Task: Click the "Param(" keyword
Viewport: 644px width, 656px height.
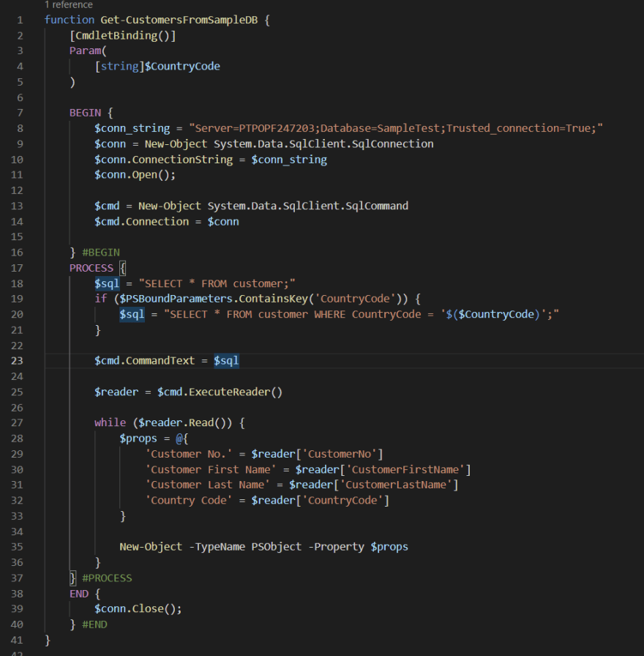Action: [89, 51]
